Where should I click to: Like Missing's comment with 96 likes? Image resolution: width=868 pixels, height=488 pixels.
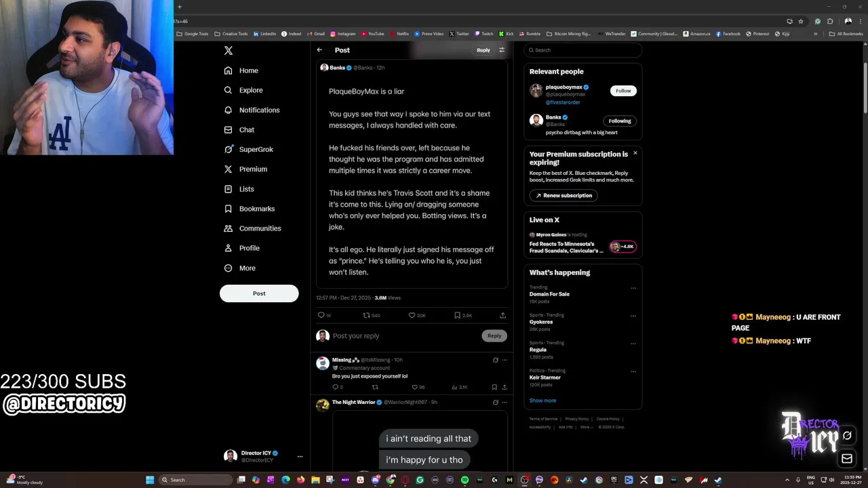(x=418, y=387)
